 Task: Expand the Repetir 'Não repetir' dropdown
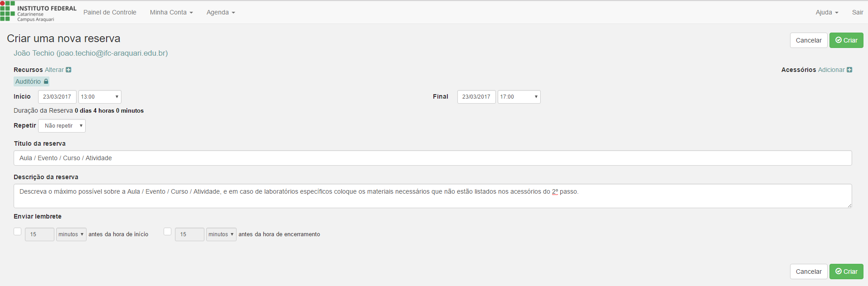point(62,126)
